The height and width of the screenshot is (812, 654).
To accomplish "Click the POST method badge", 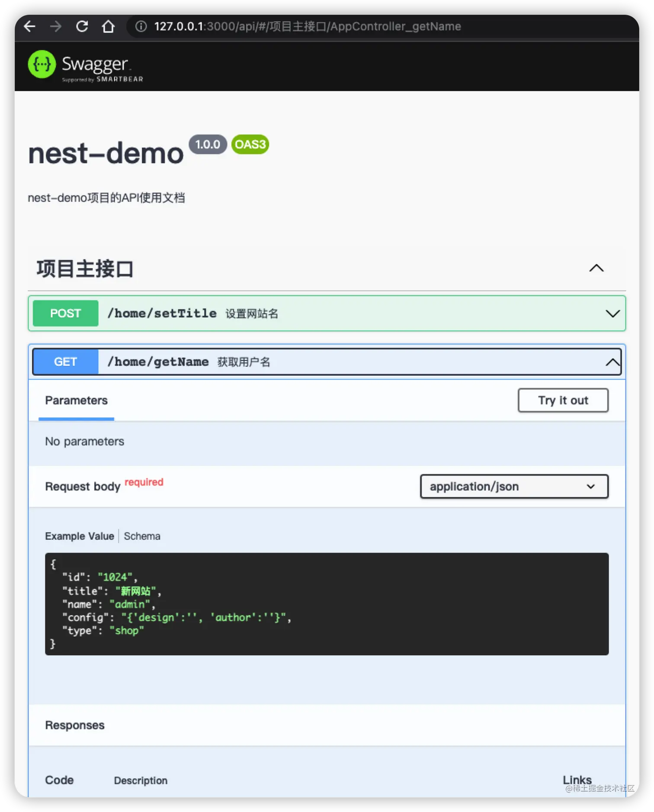I will tap(66, 313).
